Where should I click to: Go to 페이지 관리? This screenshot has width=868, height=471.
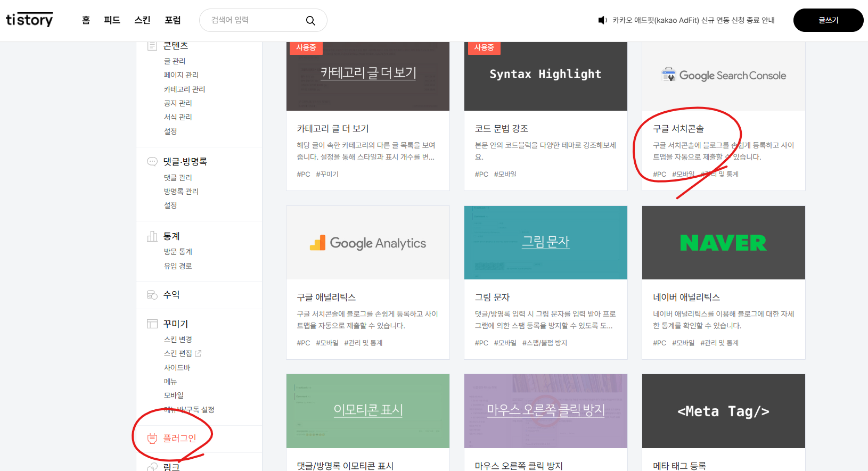181,75
